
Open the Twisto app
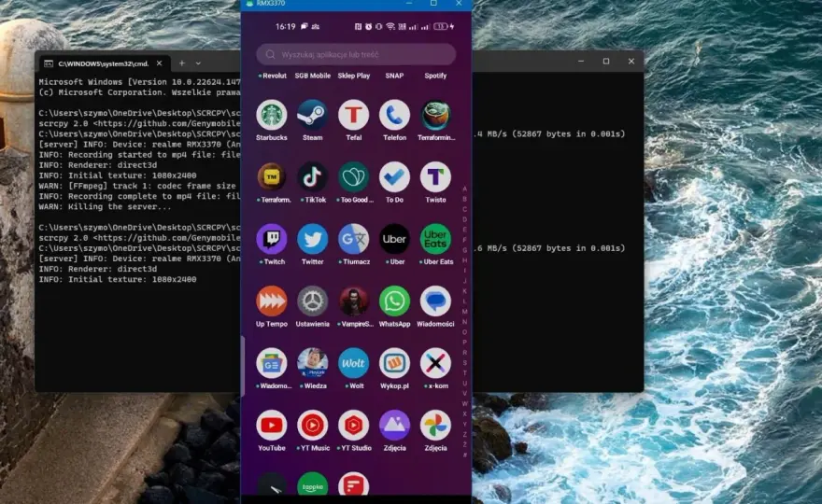(435, 177)
